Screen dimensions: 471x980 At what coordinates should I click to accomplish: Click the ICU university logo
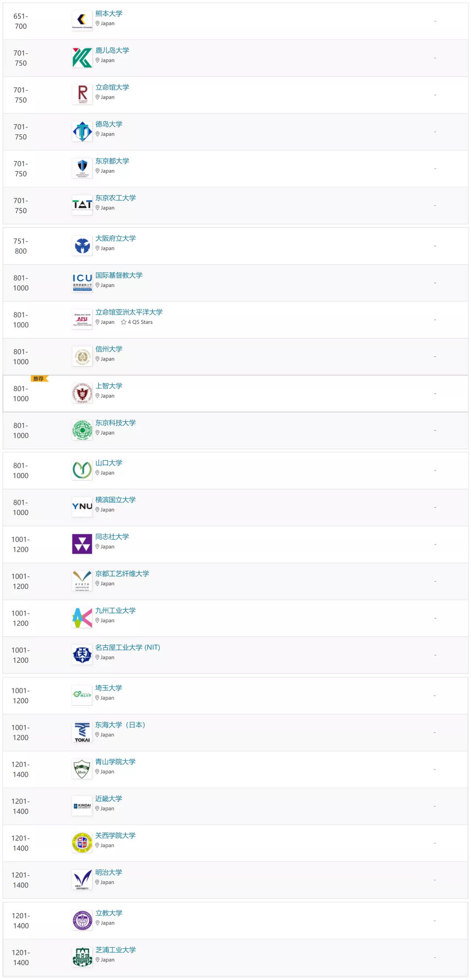tap(82, 282)
